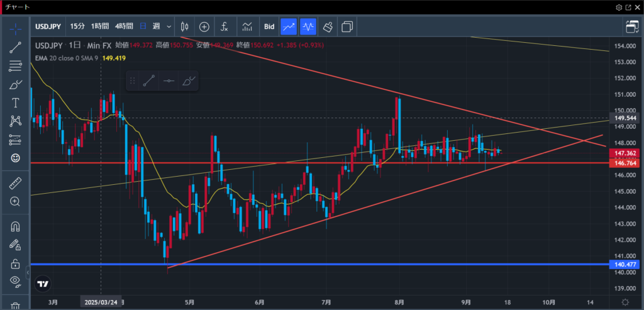This screenshot has width=644, height=310.
Task: Toggle stay-in-drawing-mode pencil lock
Action: pos(15,245)
